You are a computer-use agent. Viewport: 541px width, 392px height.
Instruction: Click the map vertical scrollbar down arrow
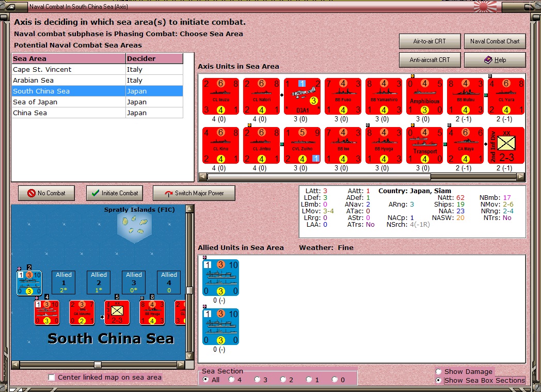pyautogui.click(x=189, y=356)
